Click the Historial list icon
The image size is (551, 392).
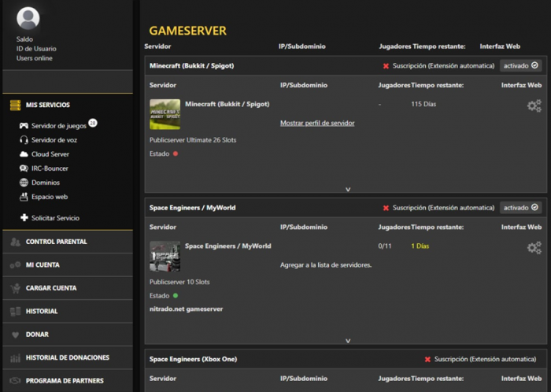click(15, 311)
